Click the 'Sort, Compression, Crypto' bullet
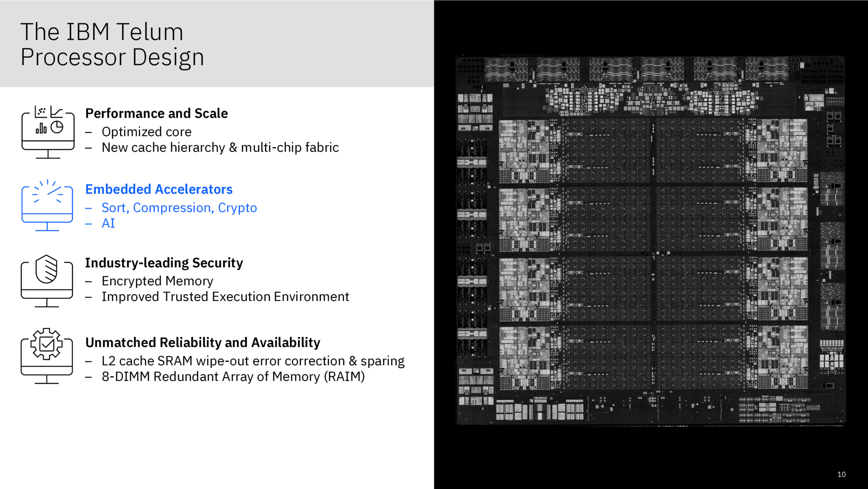The image size is (868, 489). pos(179,208)
